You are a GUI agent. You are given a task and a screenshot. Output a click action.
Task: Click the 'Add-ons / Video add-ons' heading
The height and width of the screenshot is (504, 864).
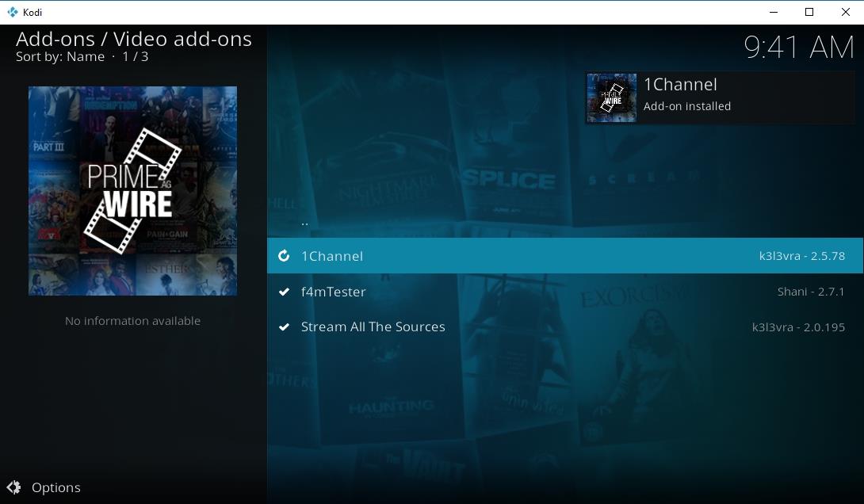[134, 39]
